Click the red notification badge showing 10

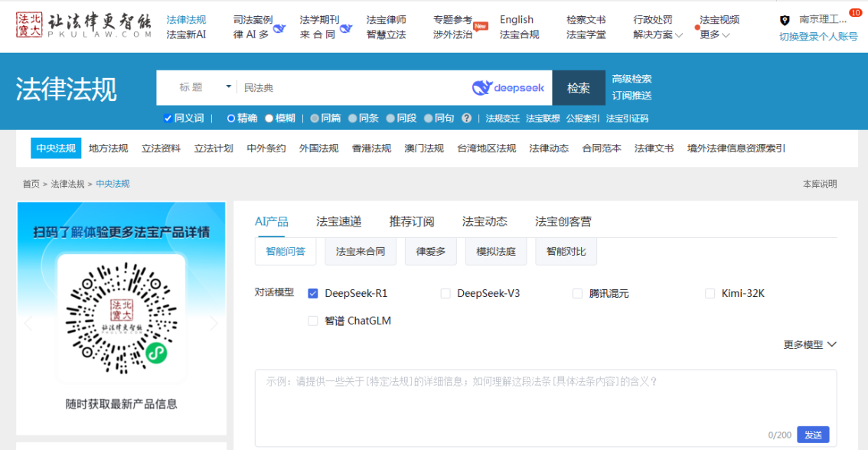(x=855, y=14)
